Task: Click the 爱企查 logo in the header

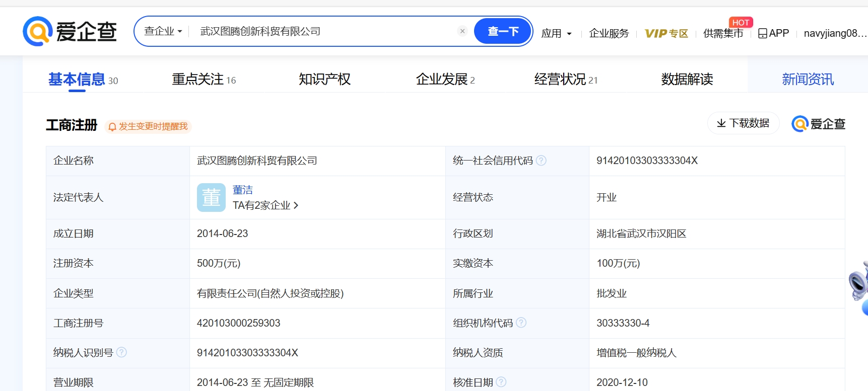Action: (70, 31)
